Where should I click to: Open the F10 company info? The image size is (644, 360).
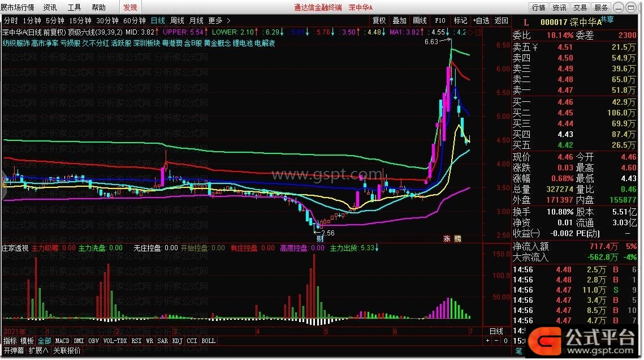[x=440, y=20]
